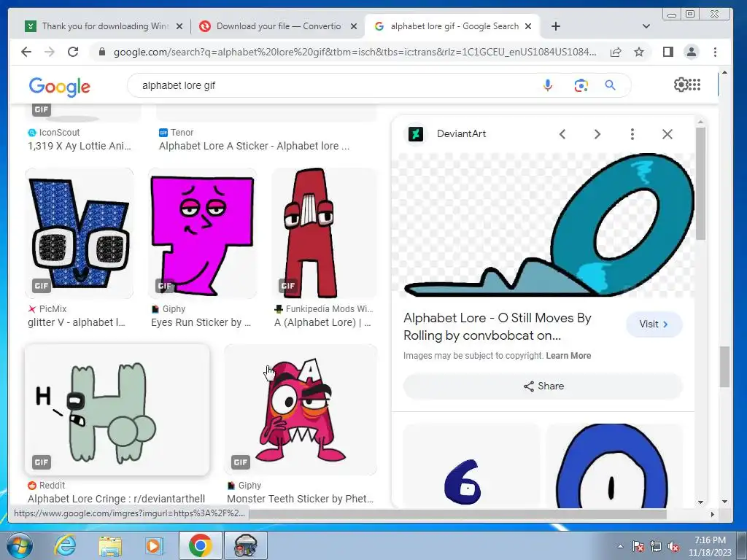
Task: Open Google quick settings gear
Action: click(x=681, y=85)
